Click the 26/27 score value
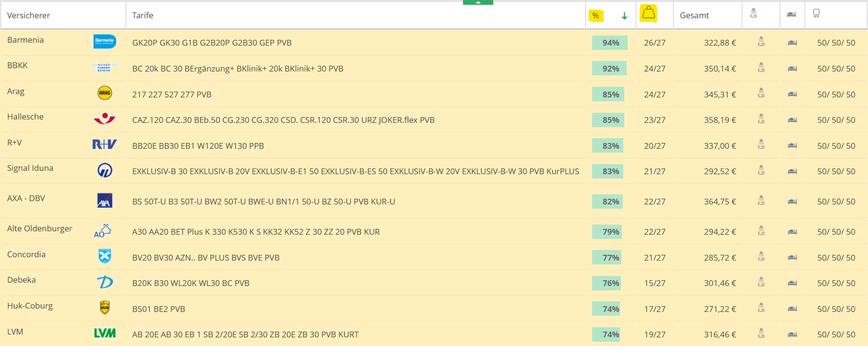This screenshot has width=868, height=346. tap(654, 43)
